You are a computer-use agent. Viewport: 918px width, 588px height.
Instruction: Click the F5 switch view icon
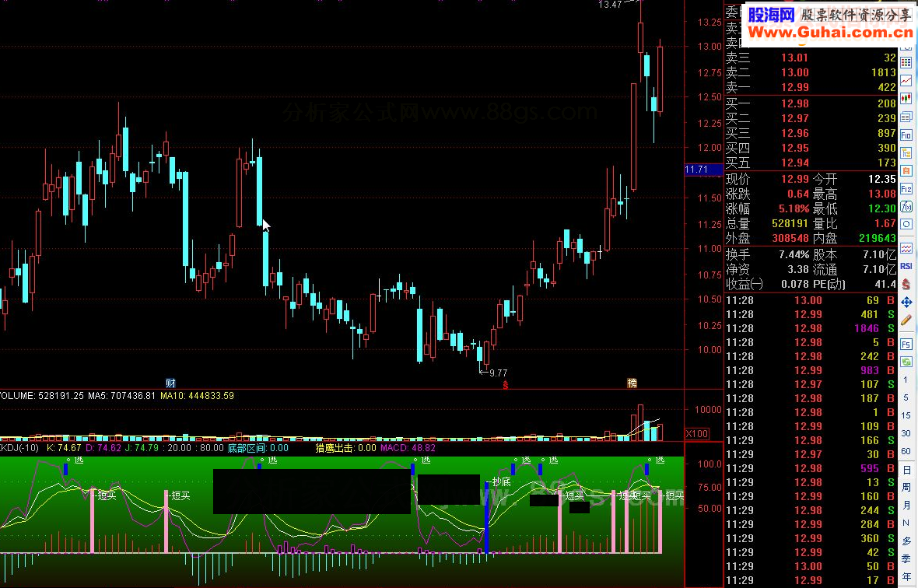(906, 344)
